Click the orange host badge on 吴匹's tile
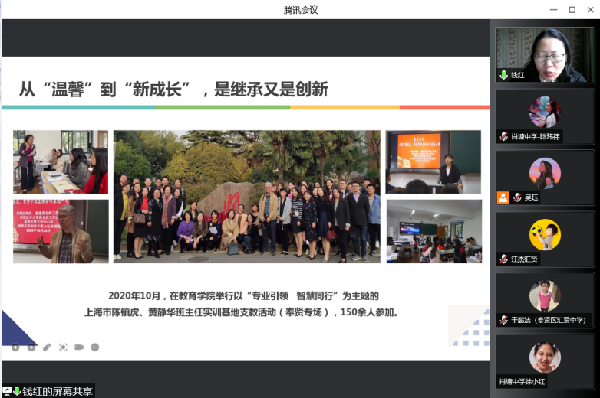 (x=503, y=197)
